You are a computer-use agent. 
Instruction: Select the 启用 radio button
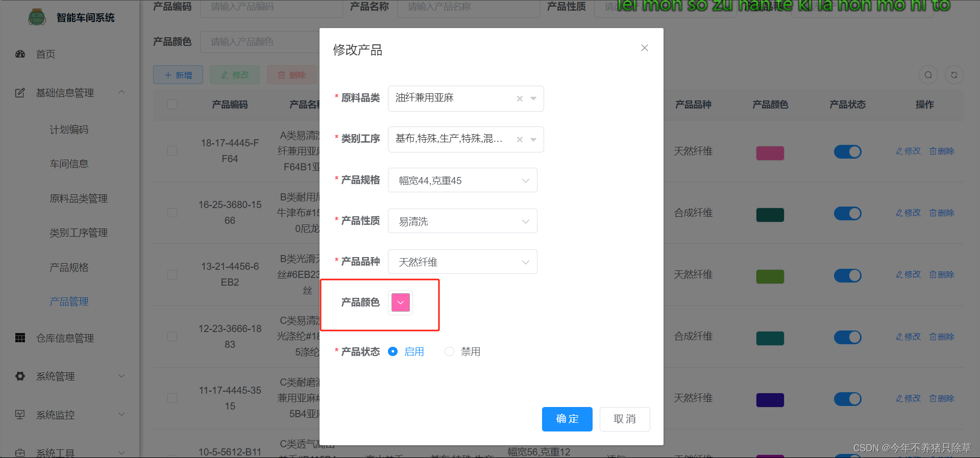coord(393,351)
